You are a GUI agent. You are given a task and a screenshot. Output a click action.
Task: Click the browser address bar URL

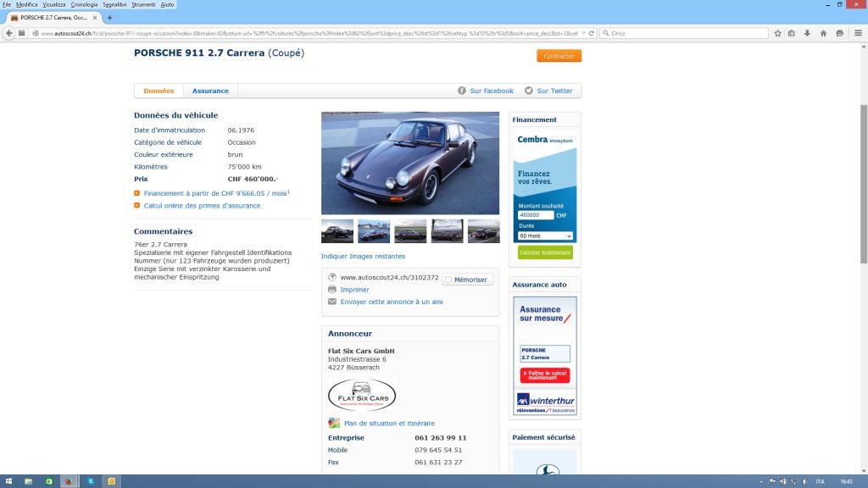click(309, 33)
